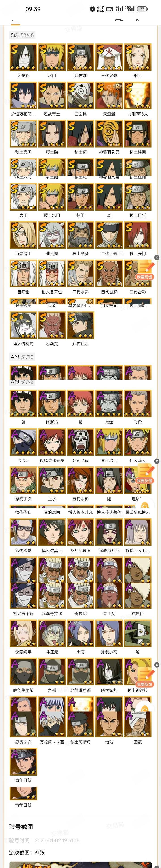Open the 自来也 ninja icon
This screenshot has height=868, width=161.
tap(23, 273)
